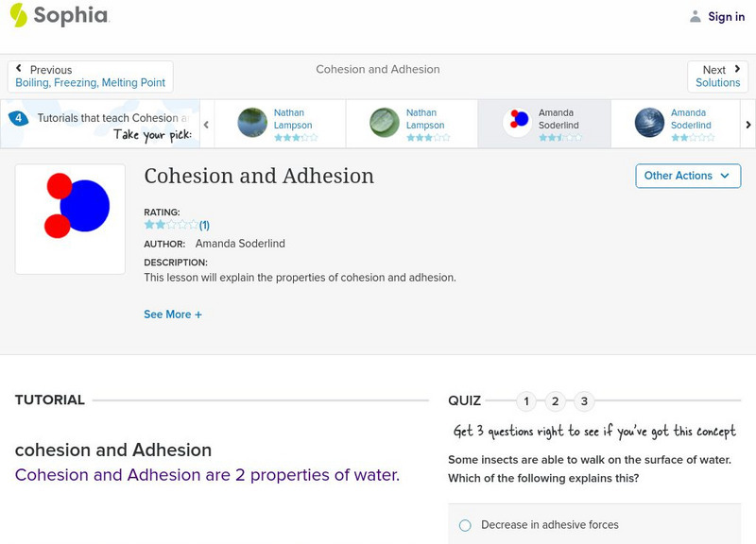Jump to quiz question 2
The height and width of the screenshot is (544, 756).
pyautogui.click(x=556, y=401)
